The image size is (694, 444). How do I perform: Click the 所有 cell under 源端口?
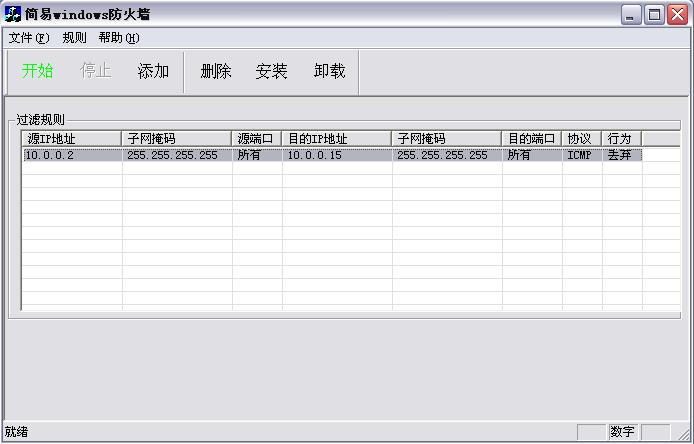(x=257, y=155)
